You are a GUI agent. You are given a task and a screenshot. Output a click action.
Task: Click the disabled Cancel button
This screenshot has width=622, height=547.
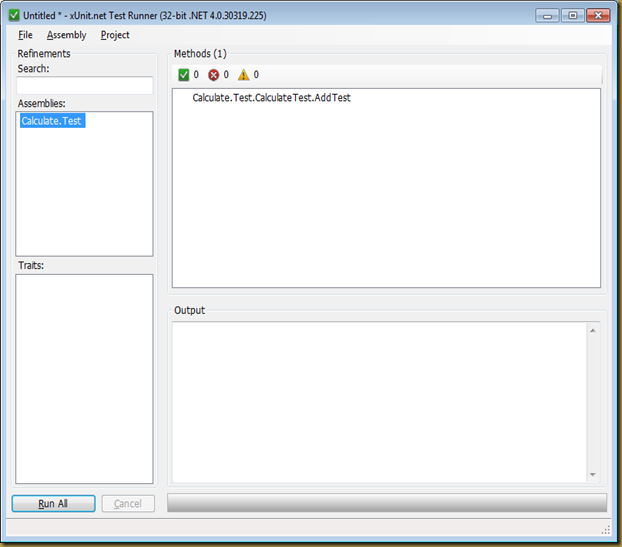coord(128,503)
